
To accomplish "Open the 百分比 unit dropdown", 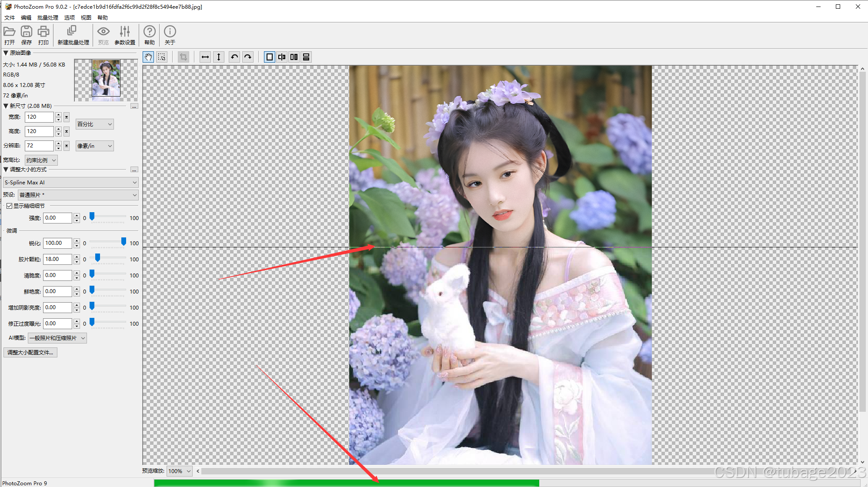I will tap(94, 124).
